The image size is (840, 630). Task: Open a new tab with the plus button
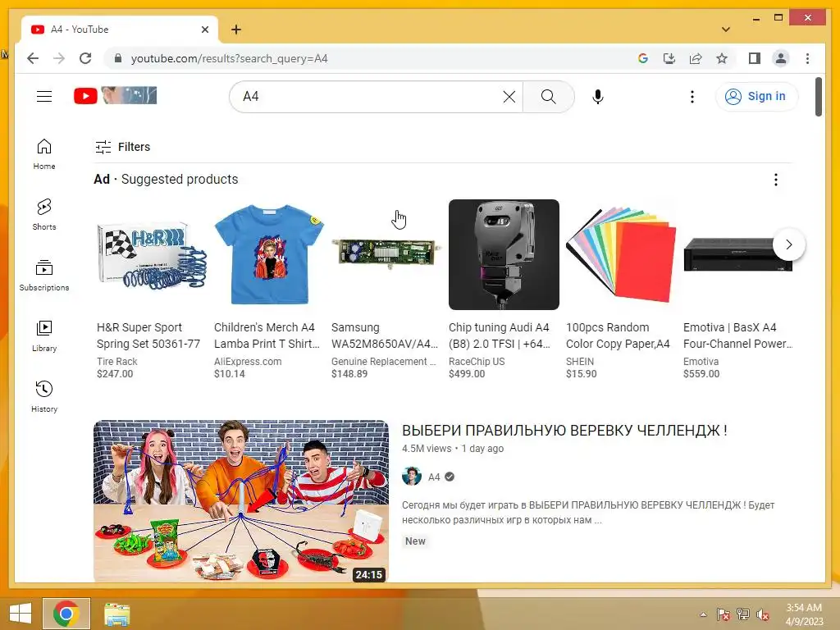point(236,30)
